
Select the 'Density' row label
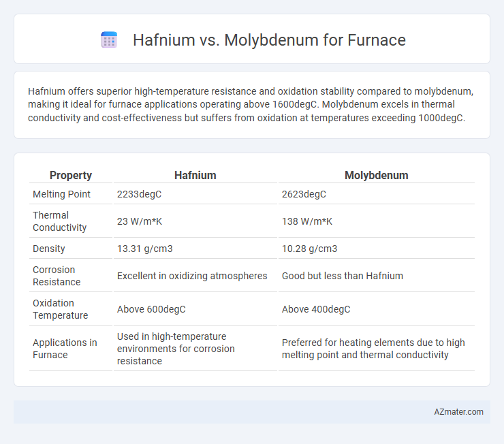49,249
